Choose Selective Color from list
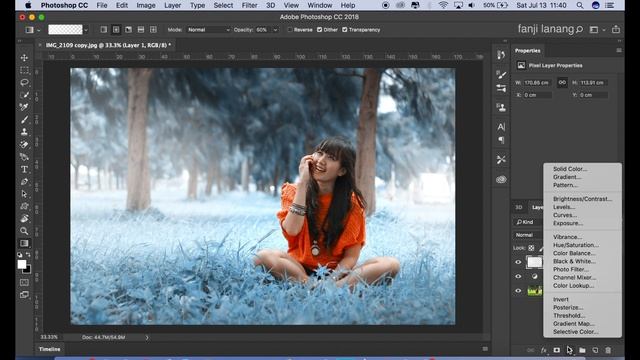 pyautogui.click(x=576, y=332)
